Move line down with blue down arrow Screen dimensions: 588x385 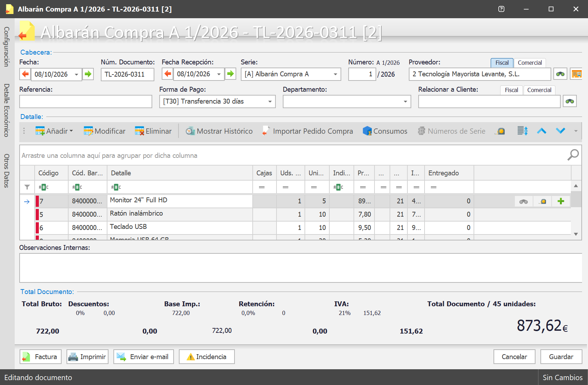(x=560, y=131)
